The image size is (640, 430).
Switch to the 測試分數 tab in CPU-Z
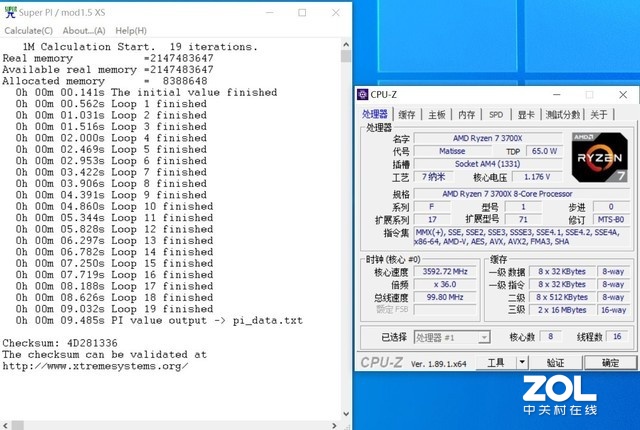[563, 115]
